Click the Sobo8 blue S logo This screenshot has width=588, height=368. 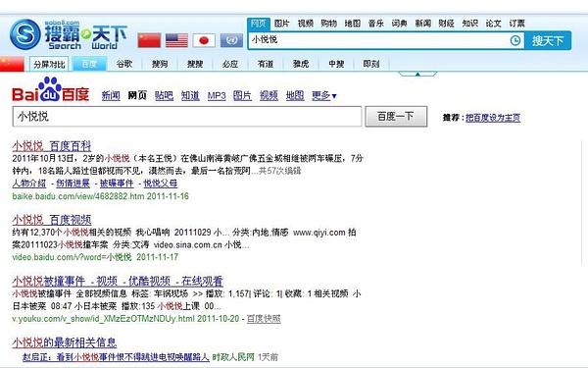25,34
